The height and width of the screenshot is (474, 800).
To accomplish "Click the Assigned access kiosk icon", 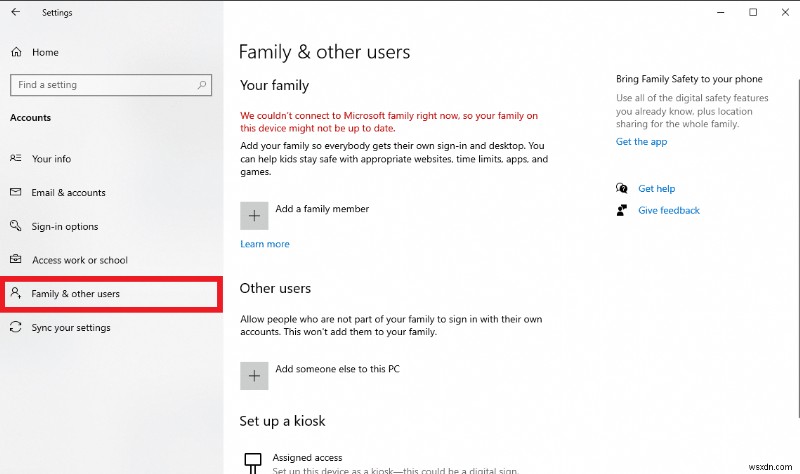I will pyautogui.click(x=254, y=461).
